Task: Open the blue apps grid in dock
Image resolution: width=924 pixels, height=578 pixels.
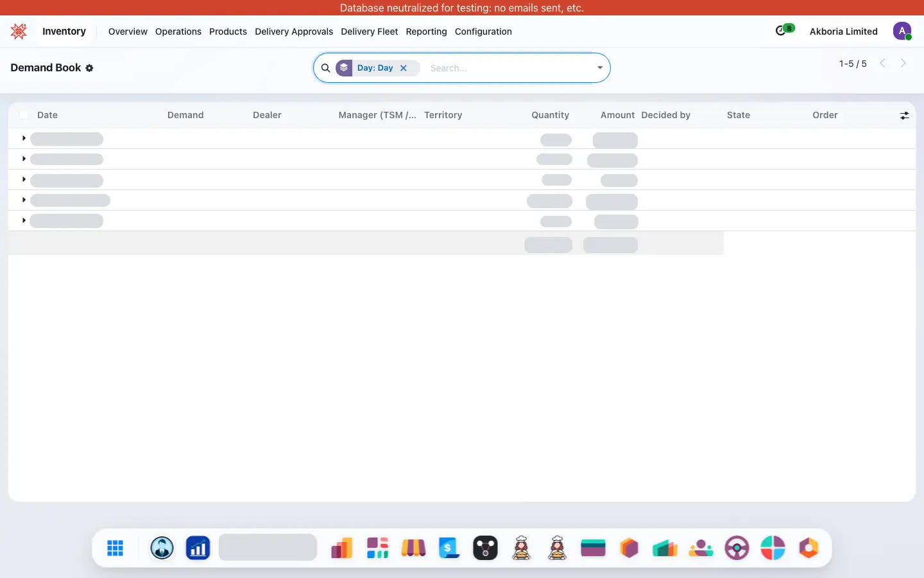Action: tap(116, 548)
